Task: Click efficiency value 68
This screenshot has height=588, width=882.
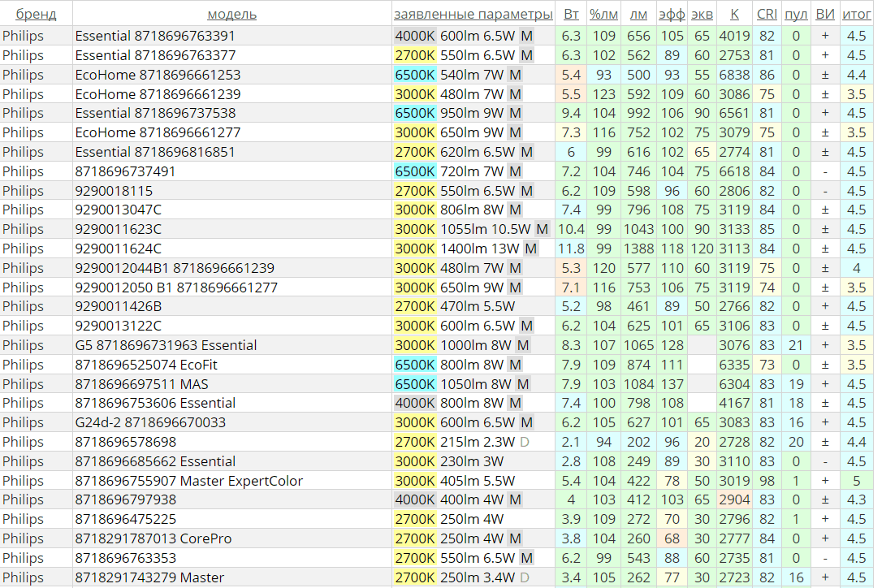Action: pos(672,539)
